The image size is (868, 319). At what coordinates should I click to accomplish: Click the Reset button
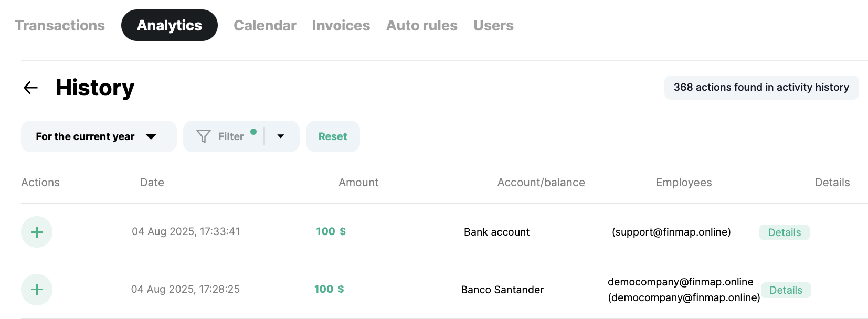click(333, 136)
